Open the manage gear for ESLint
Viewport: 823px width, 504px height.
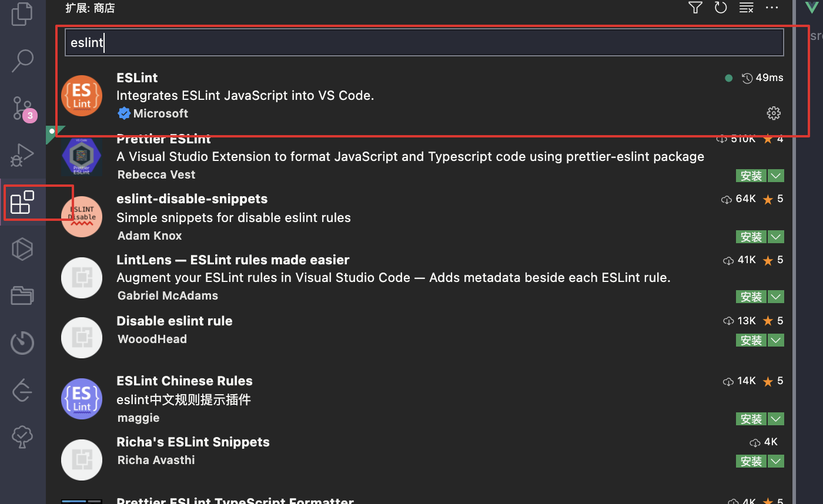[774, 113]
